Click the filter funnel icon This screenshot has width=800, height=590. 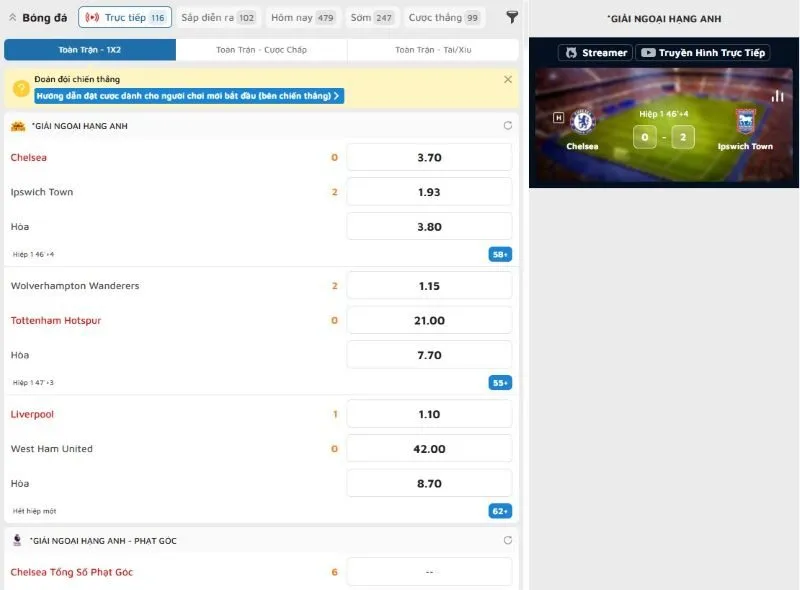pos(512,17)
